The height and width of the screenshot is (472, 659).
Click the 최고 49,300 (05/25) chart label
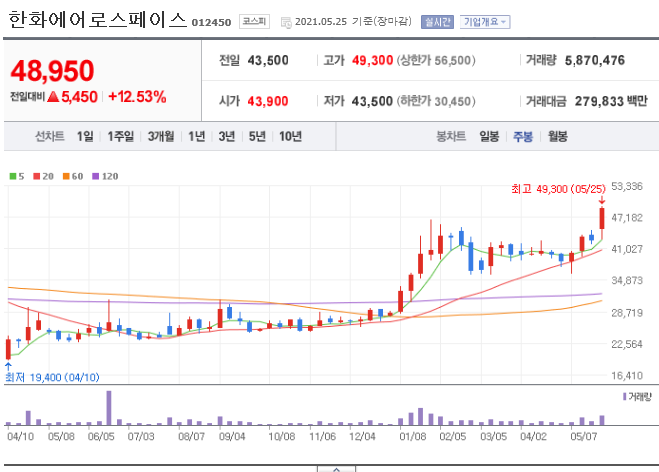(559, 189)
